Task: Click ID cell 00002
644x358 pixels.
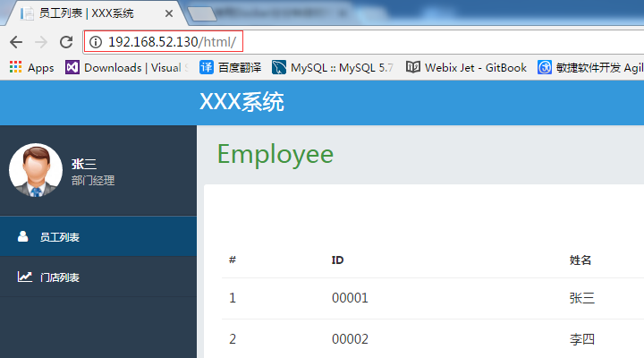Action: [350, 339]
